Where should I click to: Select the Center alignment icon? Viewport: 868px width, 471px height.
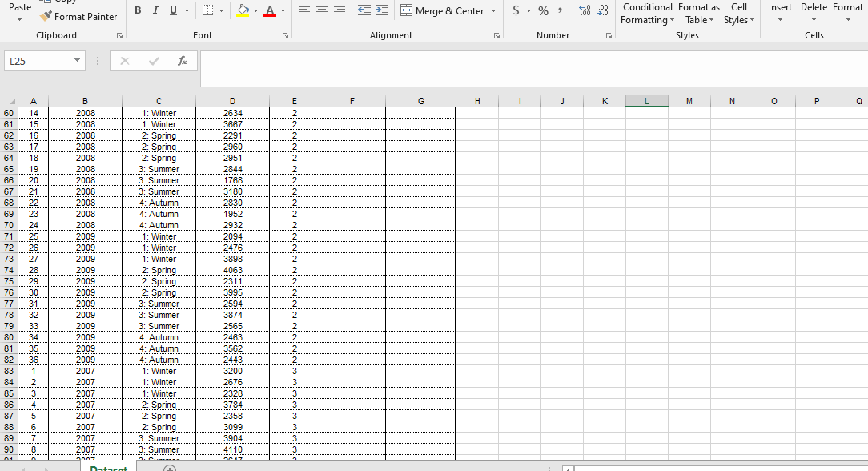click(321, 10)
